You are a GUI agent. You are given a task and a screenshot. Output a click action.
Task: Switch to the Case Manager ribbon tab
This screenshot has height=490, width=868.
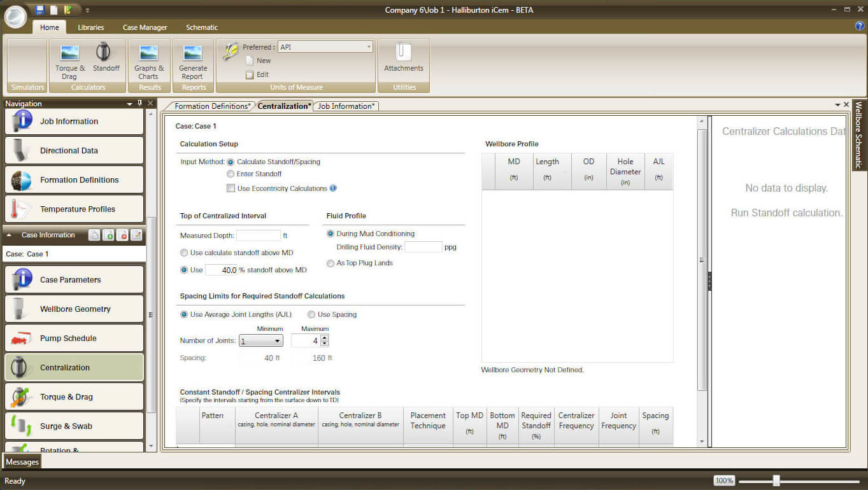coord(145,27)
